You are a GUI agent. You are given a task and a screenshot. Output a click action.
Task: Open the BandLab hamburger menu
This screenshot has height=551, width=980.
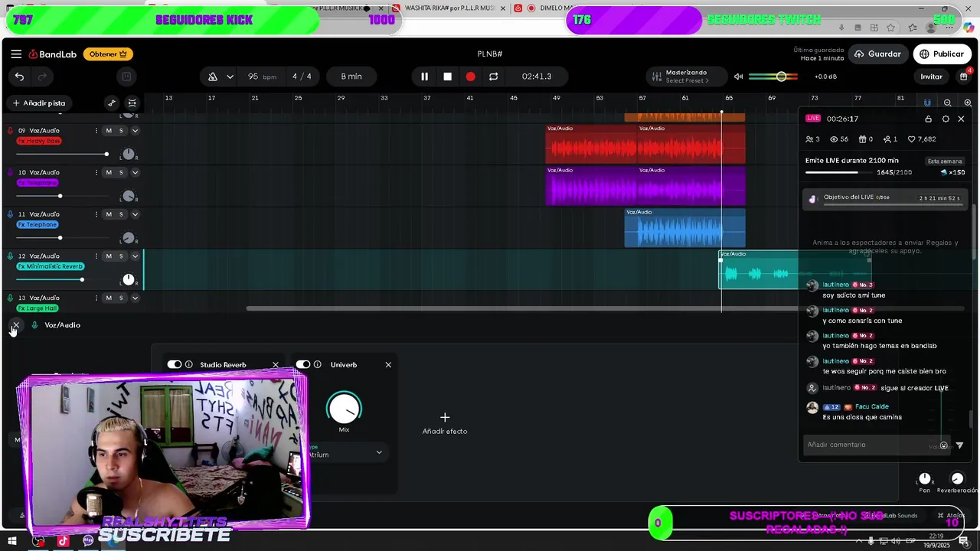click(16, 54)
